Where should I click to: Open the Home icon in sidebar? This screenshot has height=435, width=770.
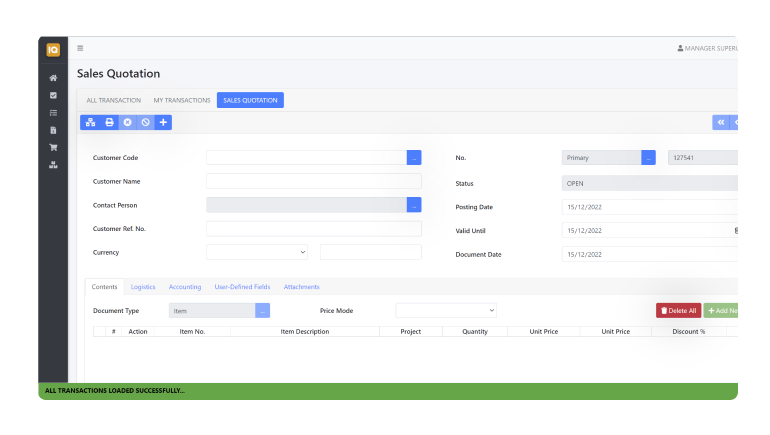click(53, 78)
